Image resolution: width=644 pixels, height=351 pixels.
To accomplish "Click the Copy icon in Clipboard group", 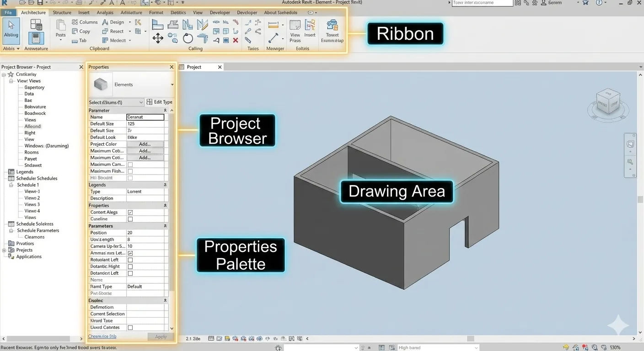I will pyautogui.click(x=81, y=32).
